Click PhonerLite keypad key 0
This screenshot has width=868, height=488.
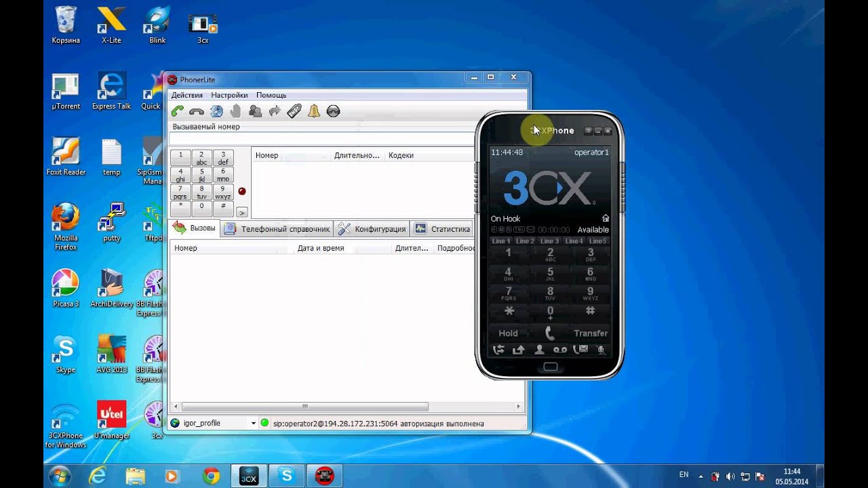(x=202, y=209)
